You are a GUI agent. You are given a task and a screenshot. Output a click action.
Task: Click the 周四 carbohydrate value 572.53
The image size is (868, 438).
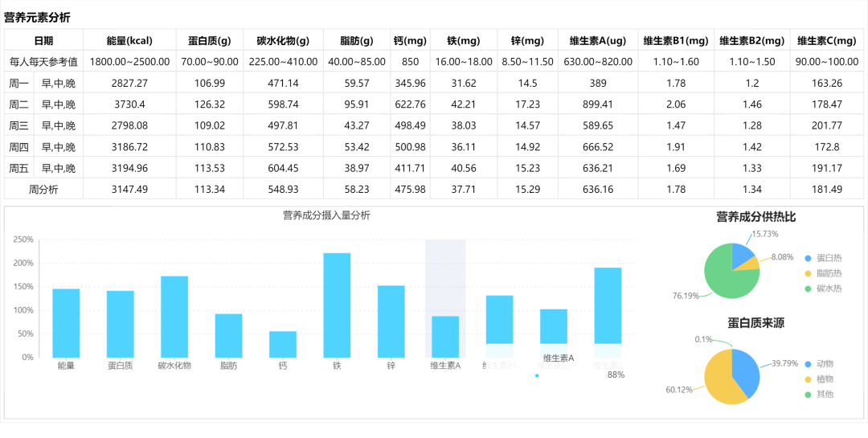click(284, 147)
